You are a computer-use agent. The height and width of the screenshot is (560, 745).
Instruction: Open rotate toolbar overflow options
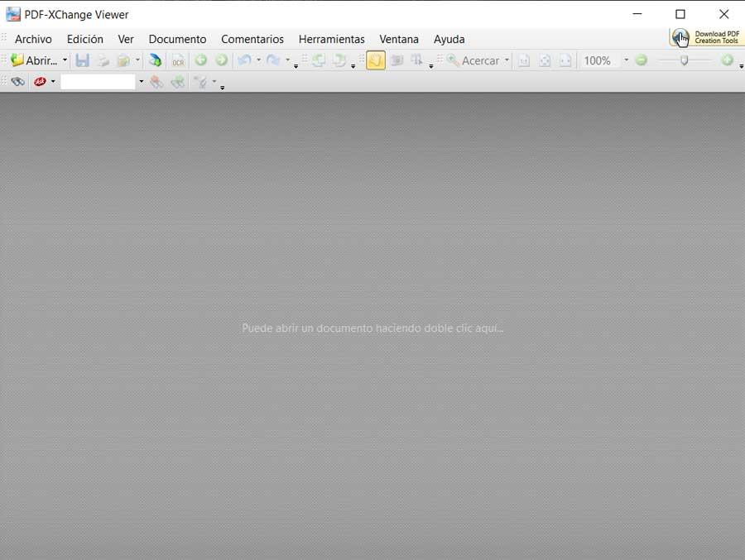pyautogui.click(x=353, y=66)
